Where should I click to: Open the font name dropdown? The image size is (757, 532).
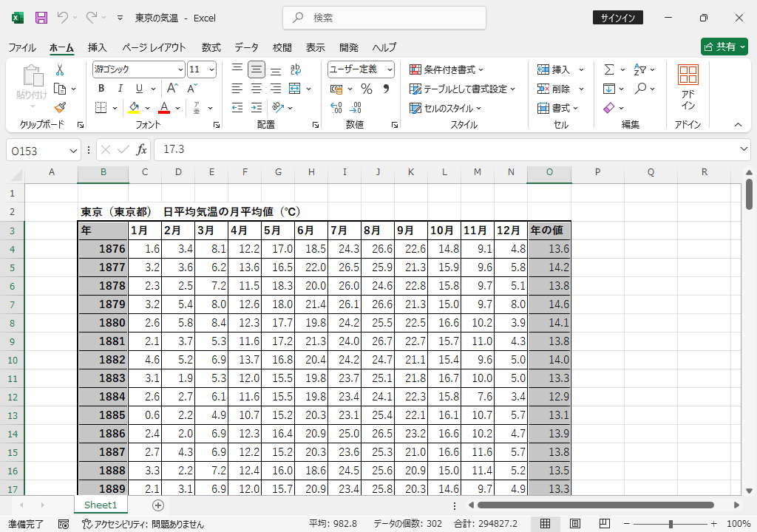click(180, 69)
